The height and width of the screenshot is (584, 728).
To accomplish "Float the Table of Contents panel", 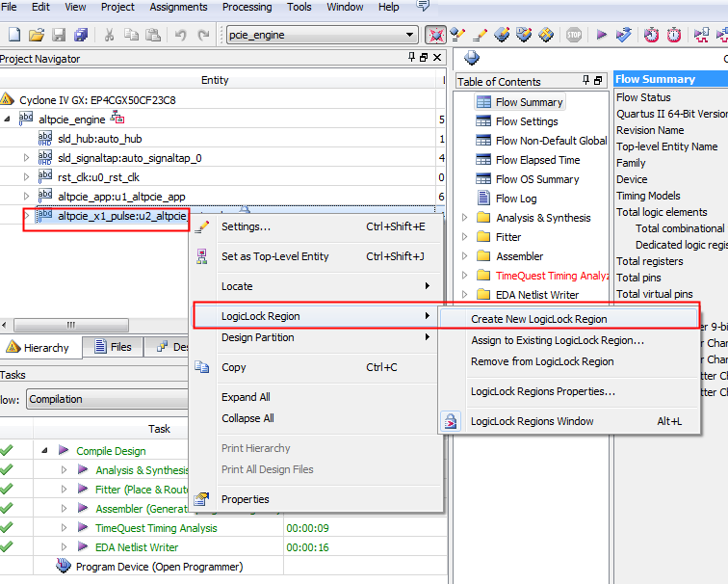I will pos(598,81).
